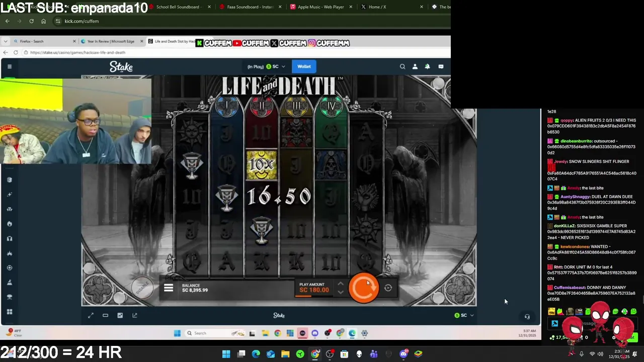Enter fullscreen mode for the game

(x=91, y=315)
